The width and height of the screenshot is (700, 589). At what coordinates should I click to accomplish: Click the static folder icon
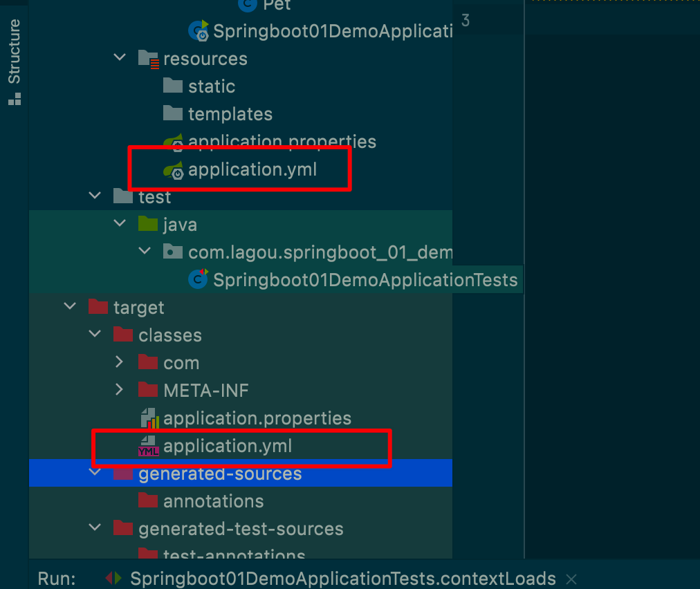pyautogui.click(x=173, y=86)
